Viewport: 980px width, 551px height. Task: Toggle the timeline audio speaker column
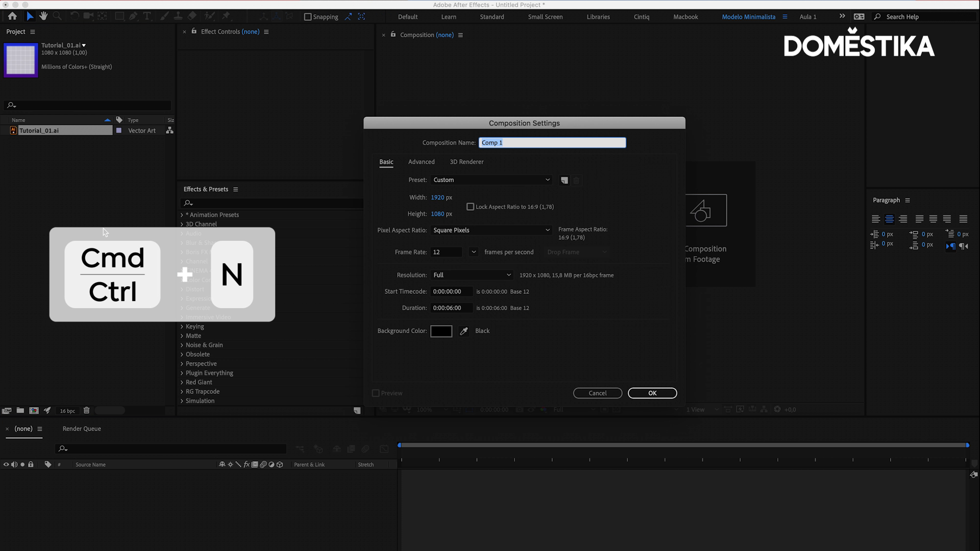click(x=14, y=465)
